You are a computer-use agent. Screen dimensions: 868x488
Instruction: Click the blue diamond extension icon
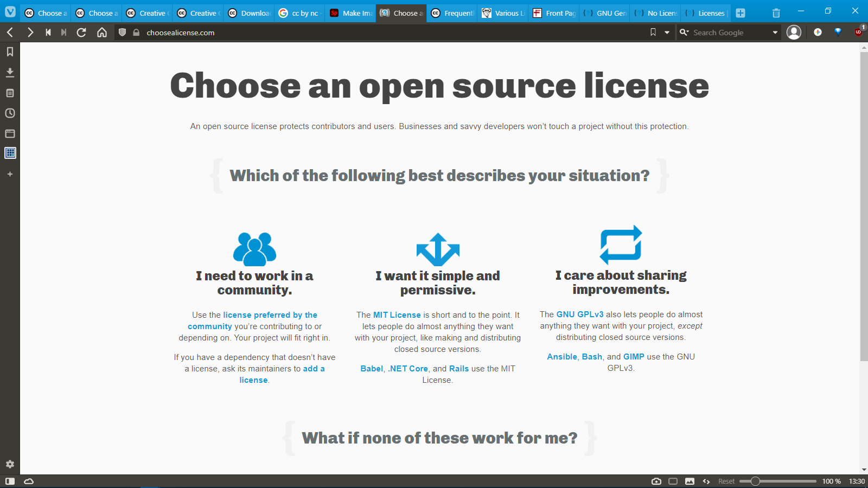838,32
